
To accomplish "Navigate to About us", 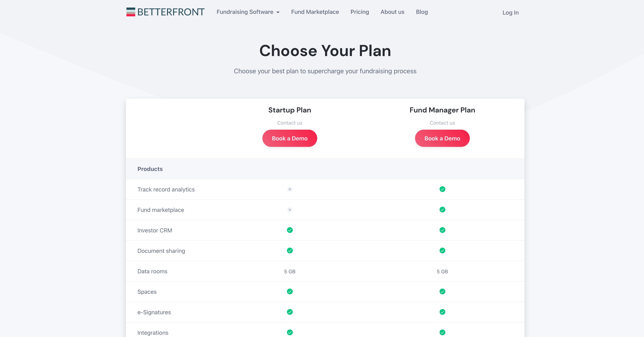I will pyautogui.click(x=392, y=12).
